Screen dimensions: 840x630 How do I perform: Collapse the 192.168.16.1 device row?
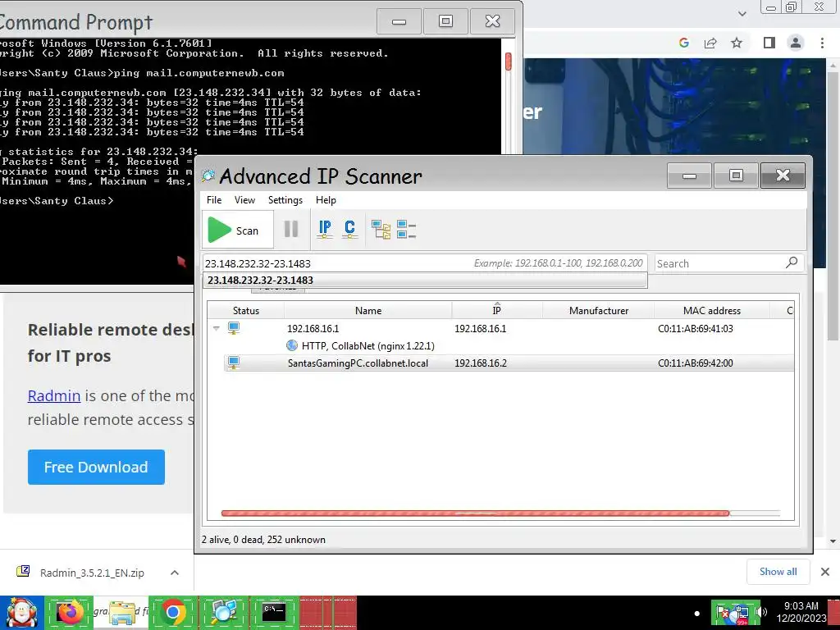(217, 328)
